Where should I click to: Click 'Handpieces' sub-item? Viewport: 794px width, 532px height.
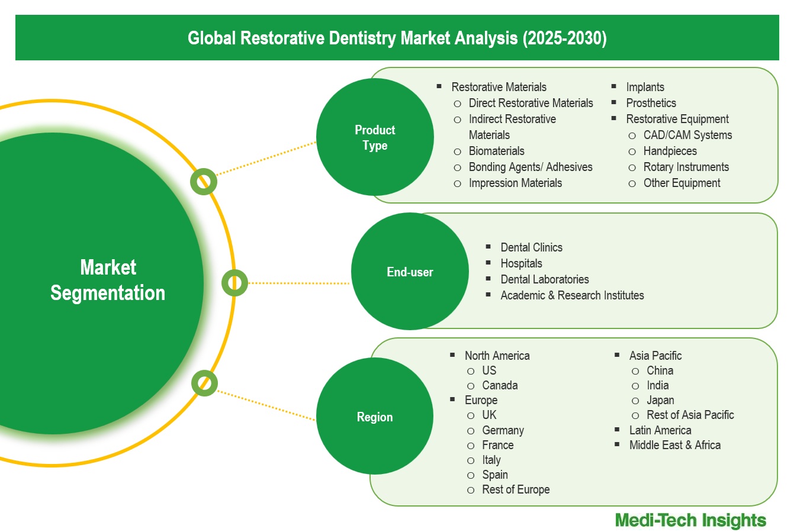[670, 151]
